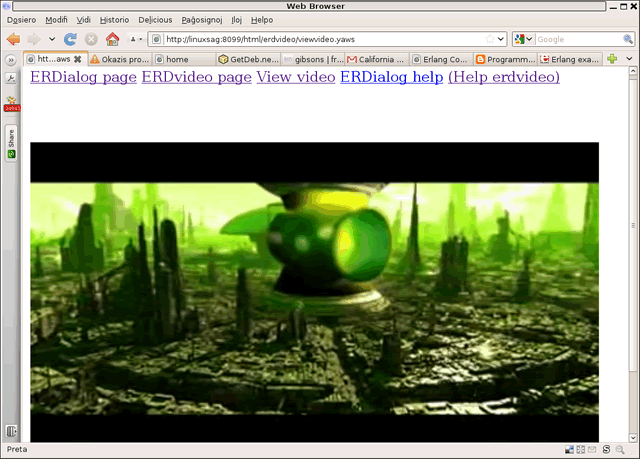
Task: Follow the ERDialog page link
Action: click(x=83, y=77)
